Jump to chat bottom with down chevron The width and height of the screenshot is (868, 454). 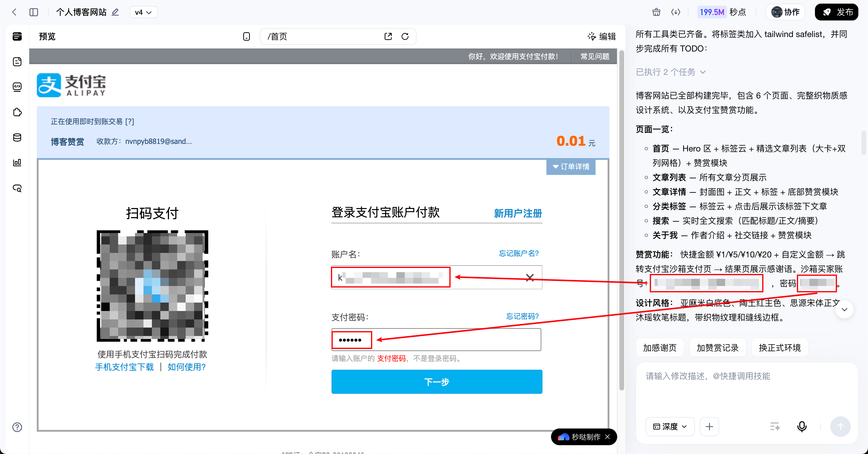click(844, 309)
